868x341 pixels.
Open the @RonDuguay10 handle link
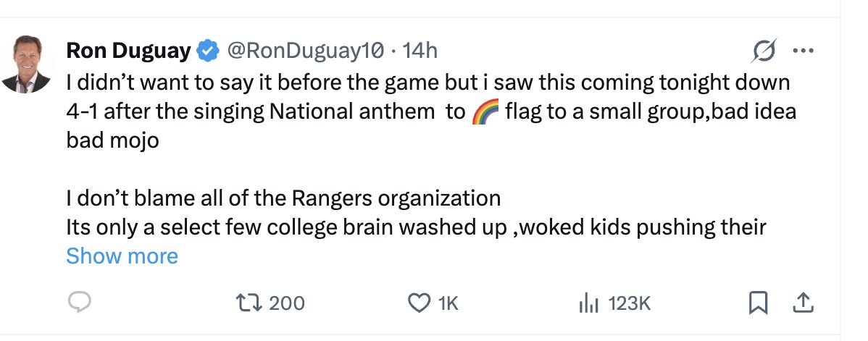(305, 51)
